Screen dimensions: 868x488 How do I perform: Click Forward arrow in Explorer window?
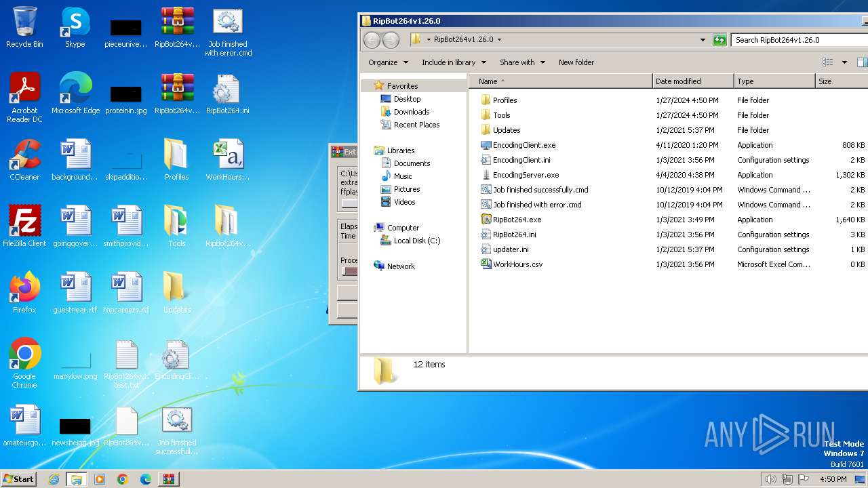click(x=391, y=40)
